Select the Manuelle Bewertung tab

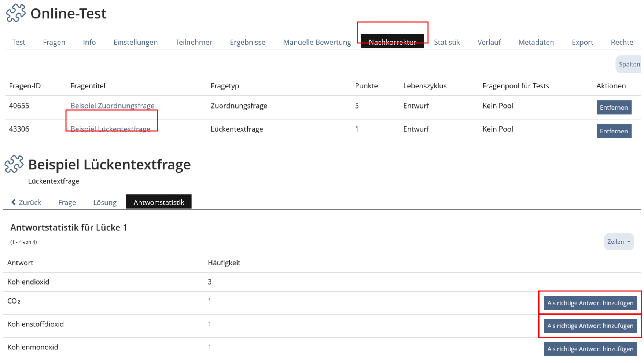317,42
